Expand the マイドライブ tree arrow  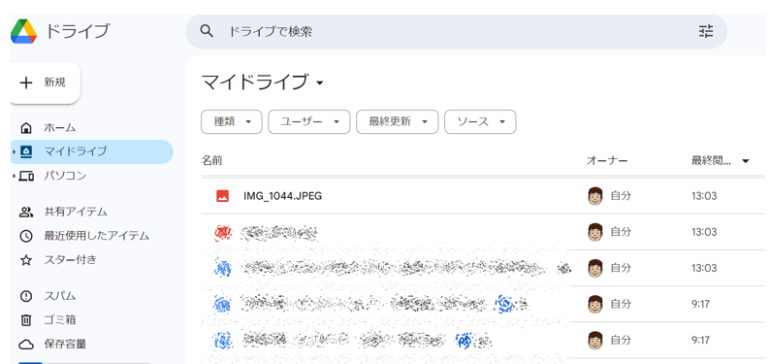tap(14, 151)
